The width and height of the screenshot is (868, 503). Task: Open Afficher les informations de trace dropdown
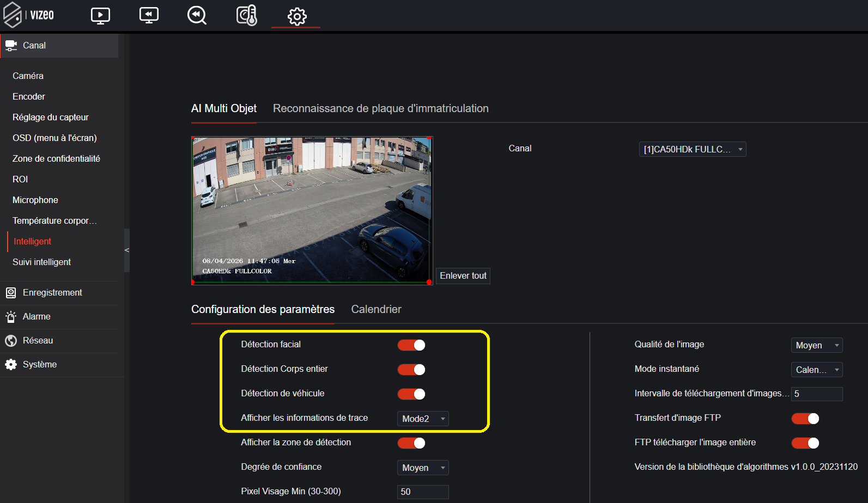[422, 419]
